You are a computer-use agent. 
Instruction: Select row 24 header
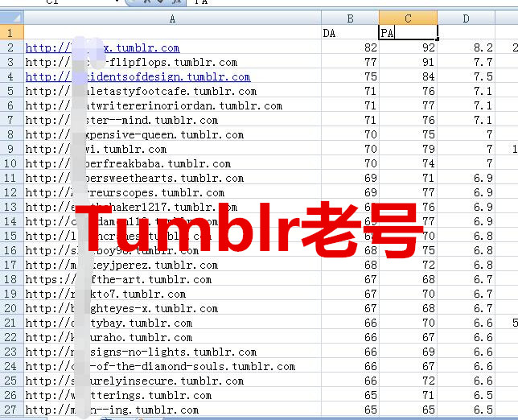12,366
